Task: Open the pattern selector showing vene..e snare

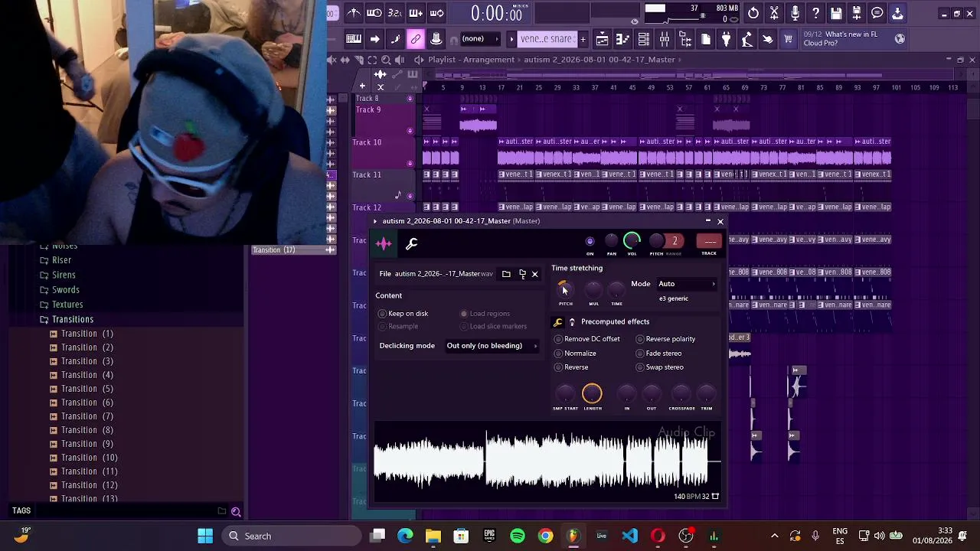Action: (546, 39)
